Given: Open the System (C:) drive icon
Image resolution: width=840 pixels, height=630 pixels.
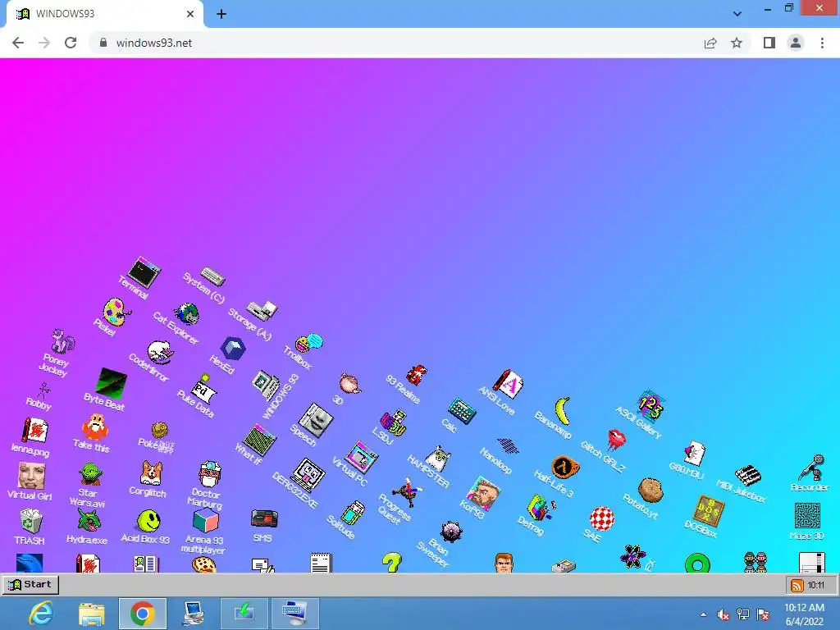Looking at the screenshot, I should (x=212, y=277).
